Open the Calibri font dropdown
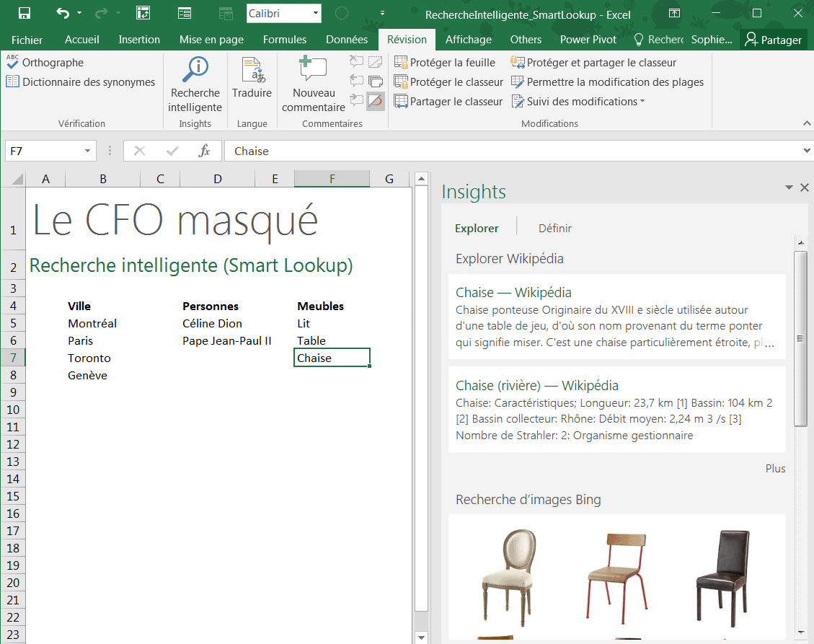 coord(316,14)
